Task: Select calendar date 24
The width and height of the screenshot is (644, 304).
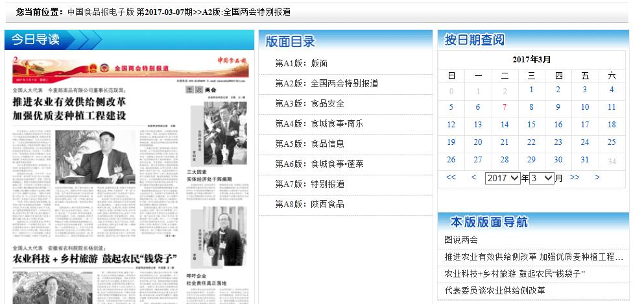Action: click(585, 142)
